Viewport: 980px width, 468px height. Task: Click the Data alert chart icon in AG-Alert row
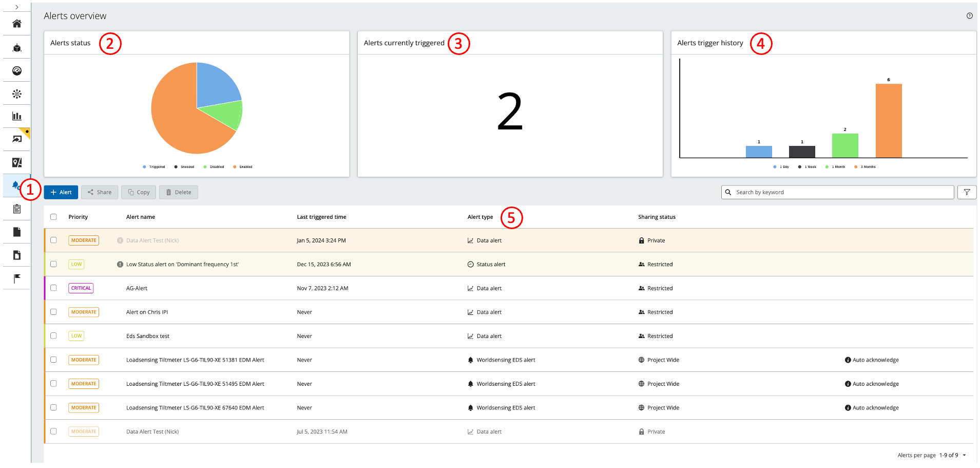click(x=470, y=288)
